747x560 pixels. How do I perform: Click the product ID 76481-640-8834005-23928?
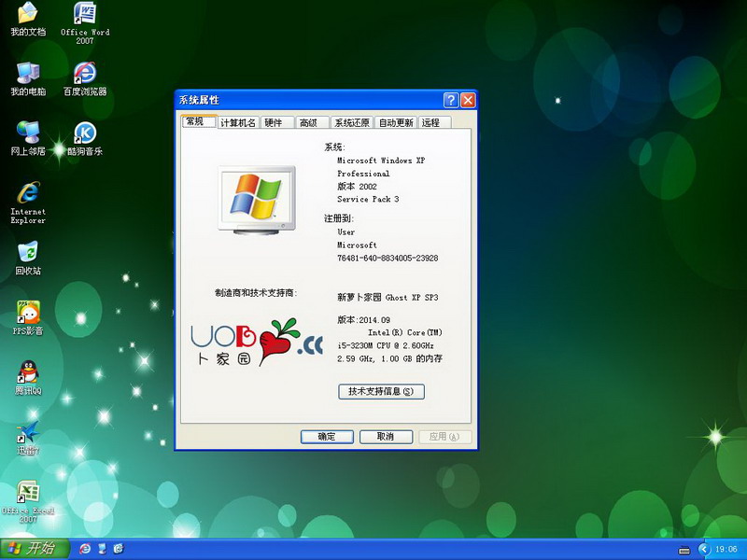[x=388, y=259]
